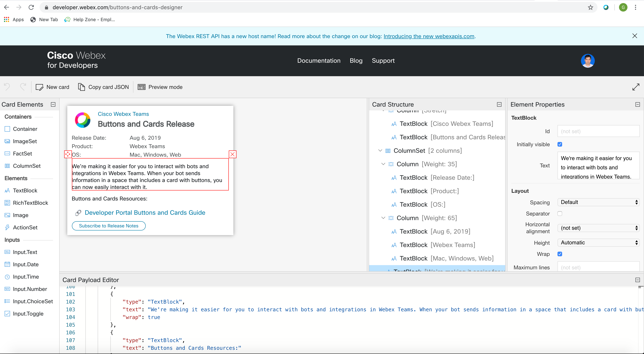This screenshot has height=354, width=644.
Task: Expand designer to fullscreen with diagonal arrow icon
Action: (x=636, y=87)
